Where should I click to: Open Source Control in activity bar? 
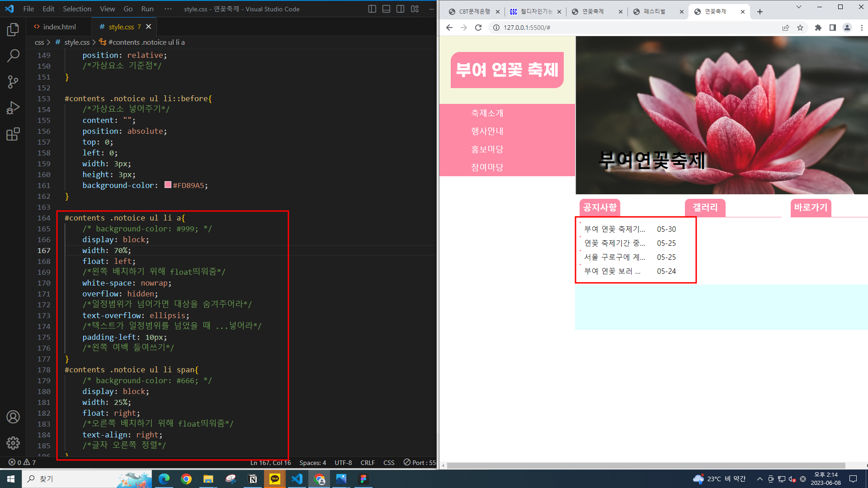tap(13, 82)
